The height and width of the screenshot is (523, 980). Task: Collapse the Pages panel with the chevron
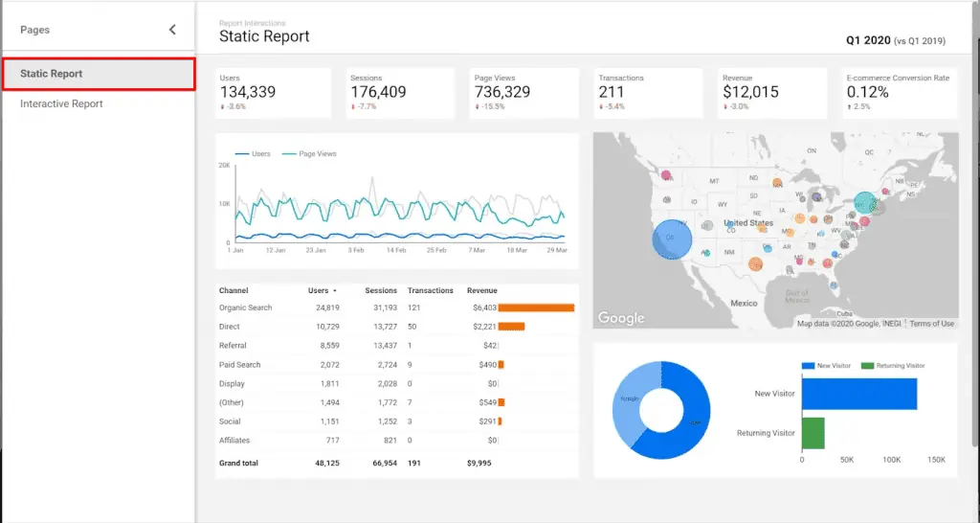point(172,30)
